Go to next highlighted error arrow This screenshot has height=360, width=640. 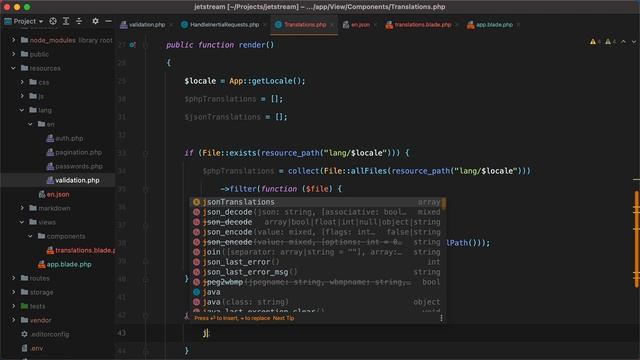[x=633, y=42]
